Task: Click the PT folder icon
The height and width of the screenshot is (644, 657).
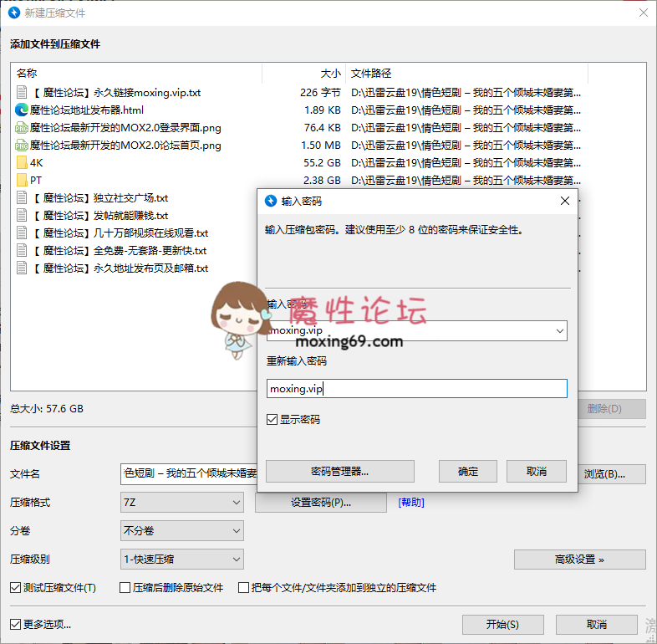Action: click(22, 181)
